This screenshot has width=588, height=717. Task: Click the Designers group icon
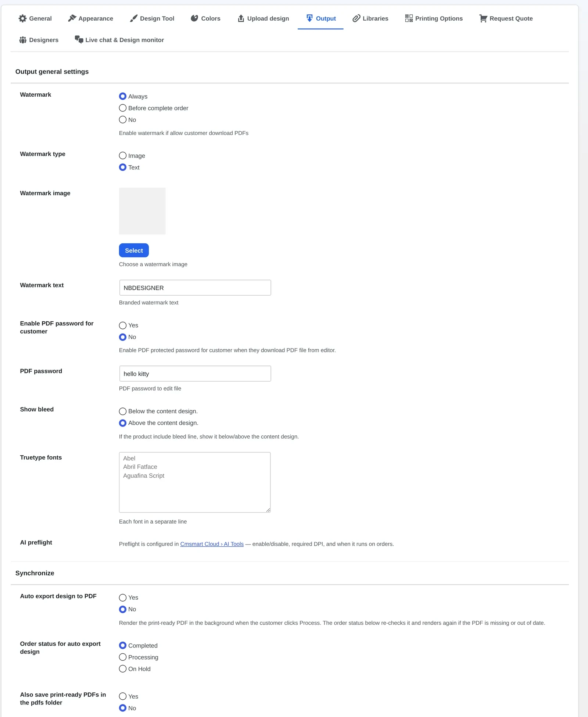(x=23, y=40)
